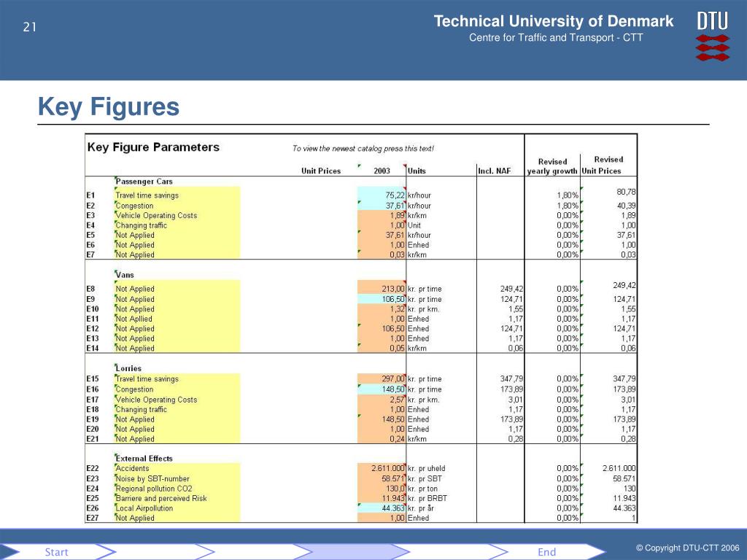The width and height of the screenshot is (747, 560).
Task: Select "Congestion" in row E16
Action: [134, 389]
